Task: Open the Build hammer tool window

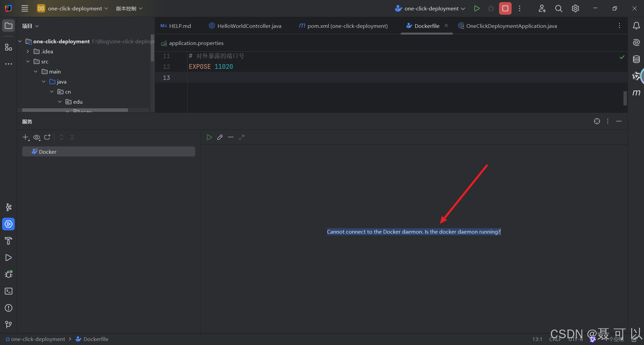Action: click(x=8, y=241)
